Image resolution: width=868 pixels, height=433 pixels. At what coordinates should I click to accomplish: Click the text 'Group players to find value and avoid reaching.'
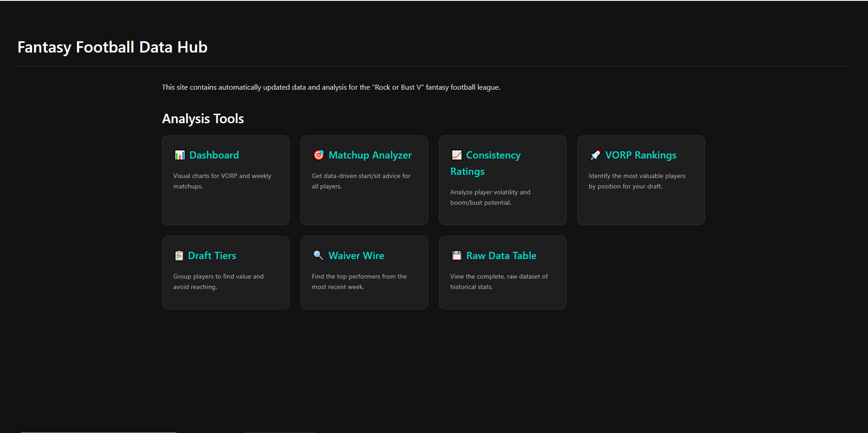coord(218,281)
